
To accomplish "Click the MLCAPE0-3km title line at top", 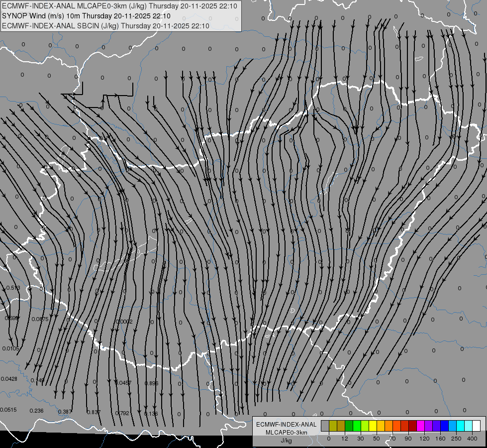I will click(119, 6).
